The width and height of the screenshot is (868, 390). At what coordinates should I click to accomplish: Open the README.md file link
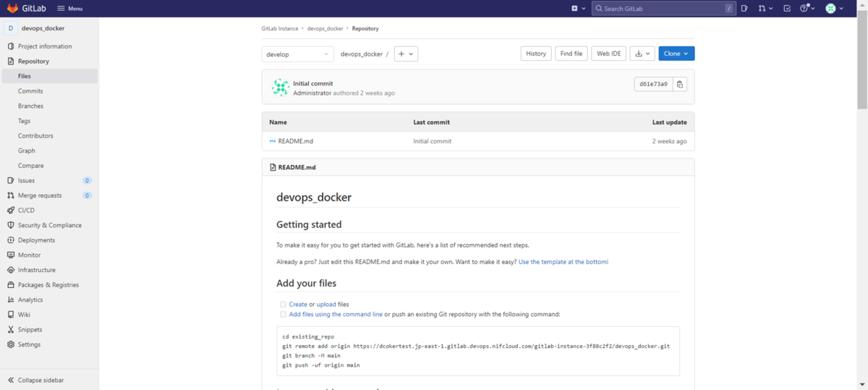(x=295, y=141)
